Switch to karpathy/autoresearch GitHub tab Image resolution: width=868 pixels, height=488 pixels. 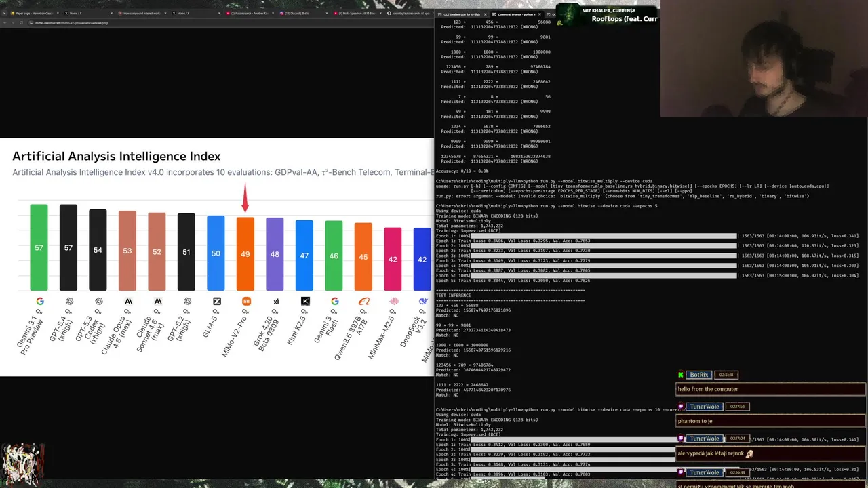pos(409,13)
